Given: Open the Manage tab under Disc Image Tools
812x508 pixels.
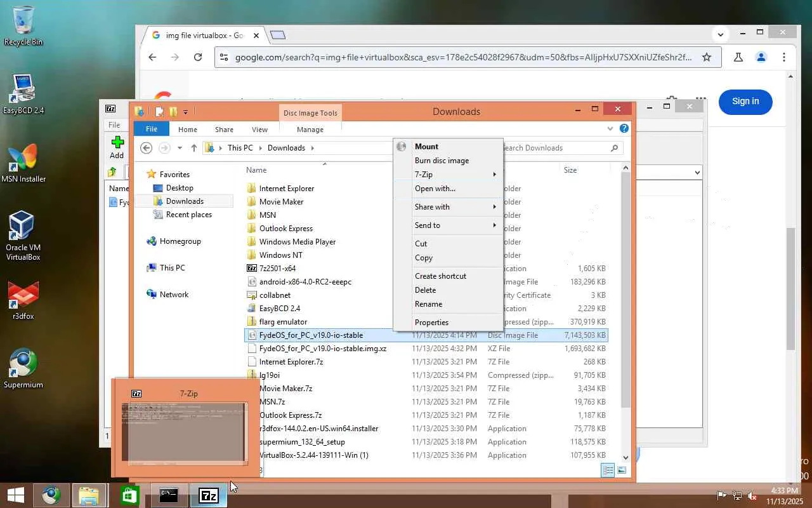Looking at the screenshot, I should [310, 129].
